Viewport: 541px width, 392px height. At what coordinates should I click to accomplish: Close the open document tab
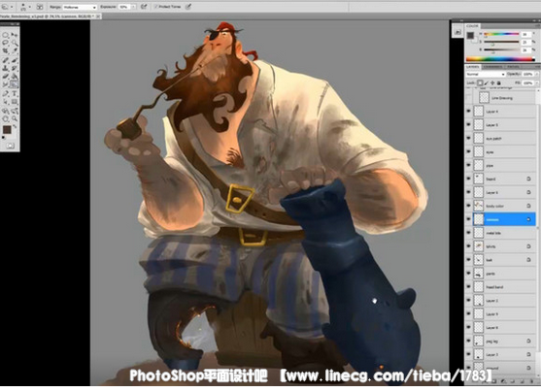98,16
